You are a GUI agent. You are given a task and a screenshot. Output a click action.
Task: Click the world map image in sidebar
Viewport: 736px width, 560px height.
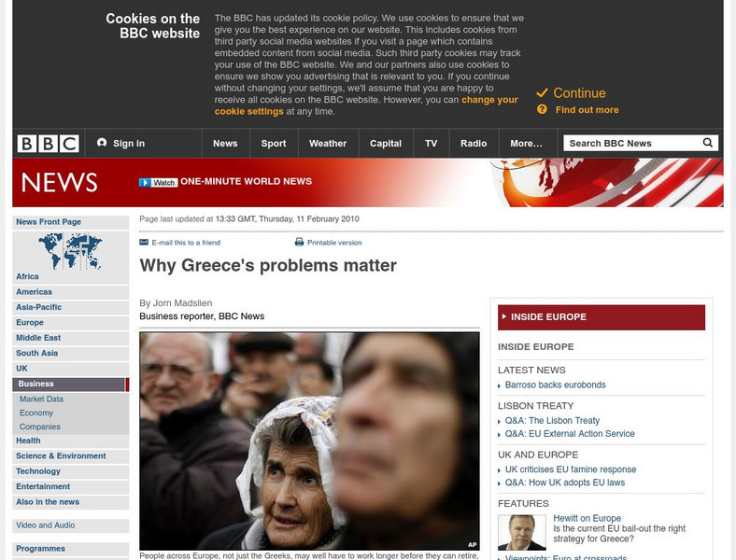(70, 251)
